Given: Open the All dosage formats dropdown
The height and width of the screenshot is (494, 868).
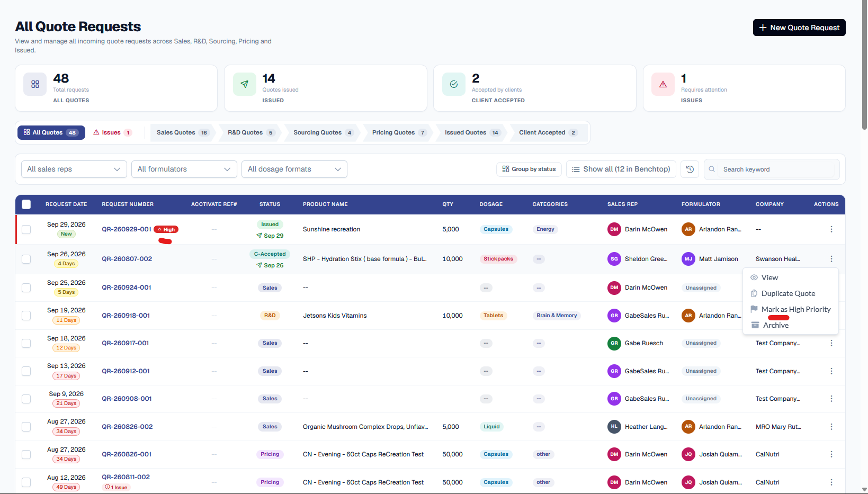Looking at the screenshot, I should [x=294, y=169].
